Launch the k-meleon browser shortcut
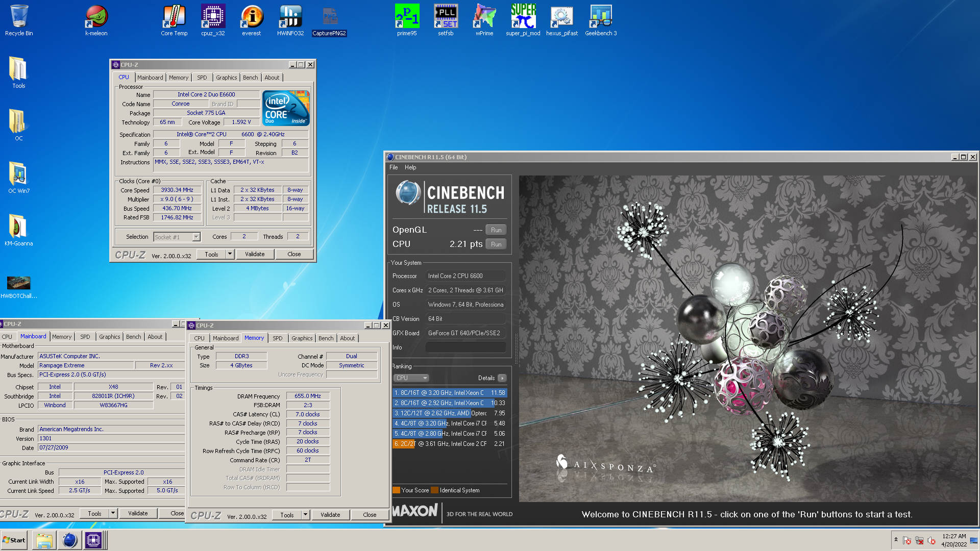 coord(96,20)
